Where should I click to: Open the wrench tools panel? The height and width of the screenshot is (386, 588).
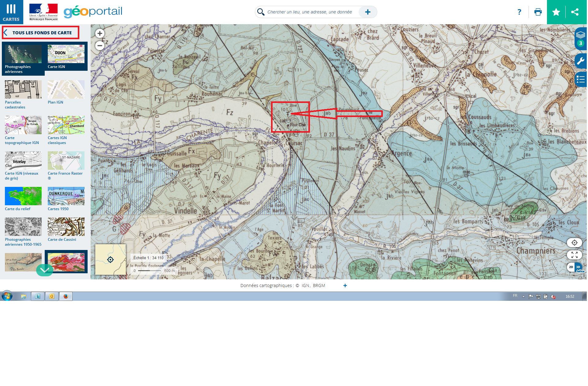(581, 61)
